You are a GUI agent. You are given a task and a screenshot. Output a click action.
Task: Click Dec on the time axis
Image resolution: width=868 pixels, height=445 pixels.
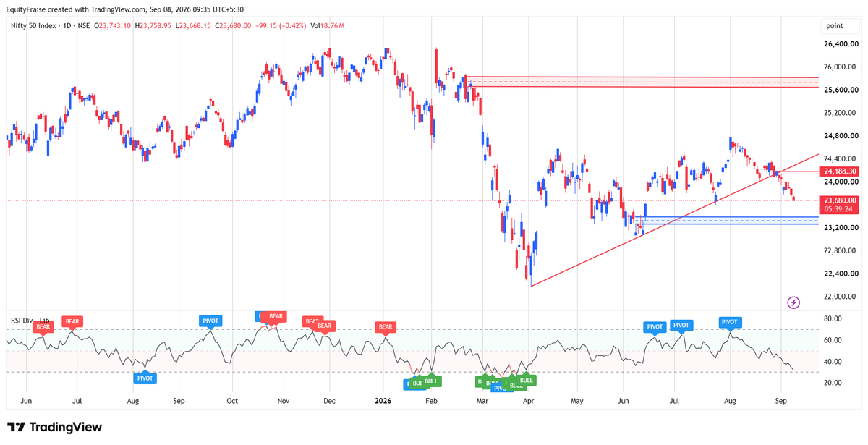point(329,400)
